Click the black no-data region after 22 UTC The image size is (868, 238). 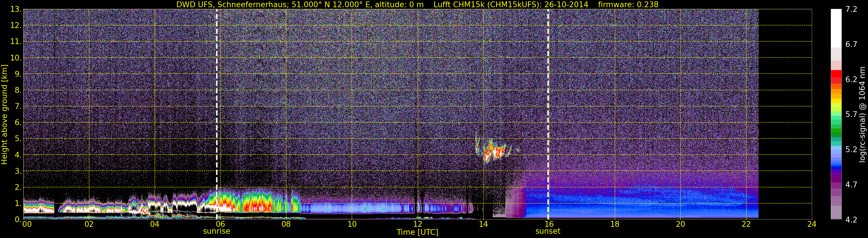click(785, 114)
